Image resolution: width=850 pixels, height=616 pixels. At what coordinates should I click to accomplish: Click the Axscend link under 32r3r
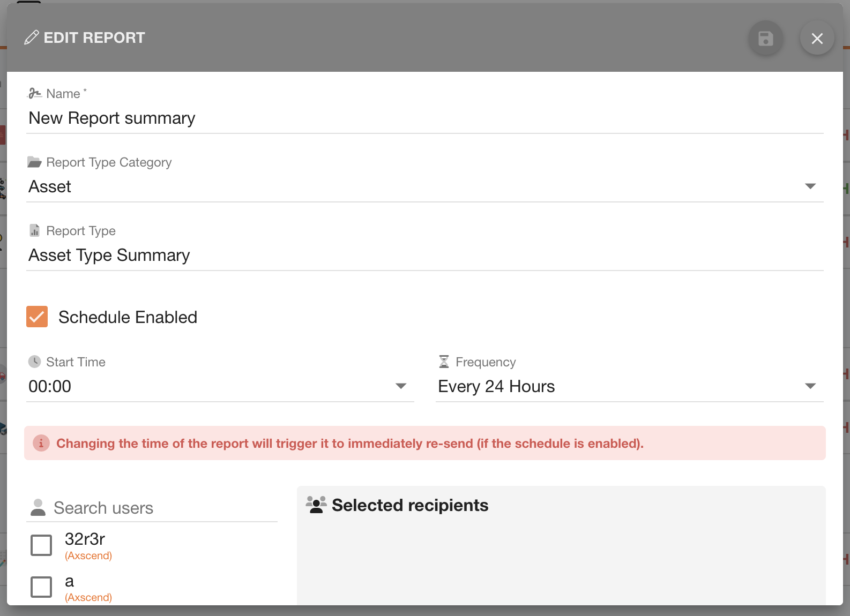pyautogui.click(x=88, y=555)
